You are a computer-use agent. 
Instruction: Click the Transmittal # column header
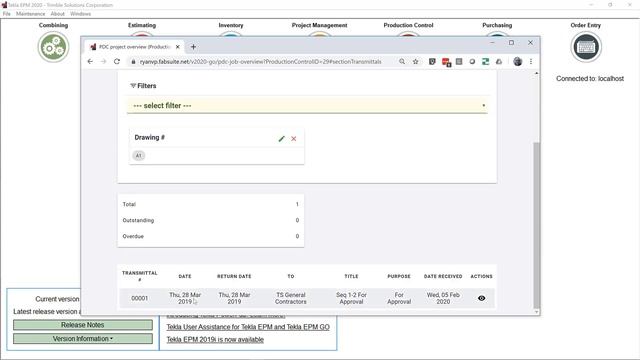140,276
